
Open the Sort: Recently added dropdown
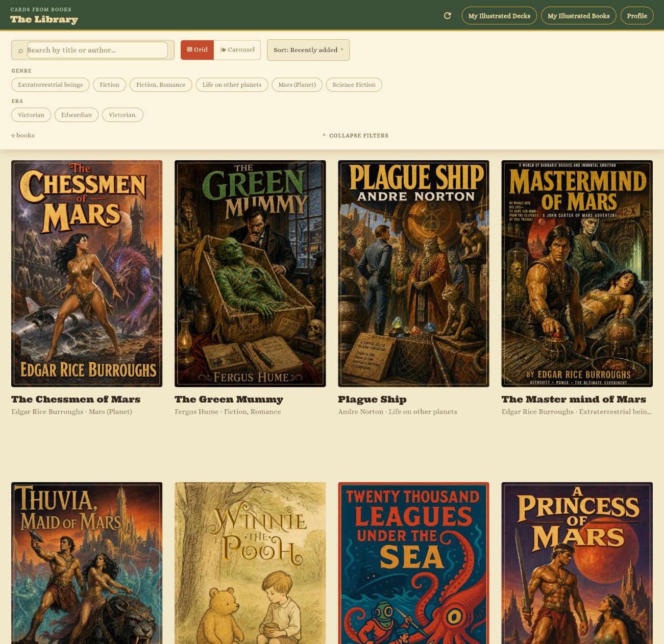click(x=308, y=50)
